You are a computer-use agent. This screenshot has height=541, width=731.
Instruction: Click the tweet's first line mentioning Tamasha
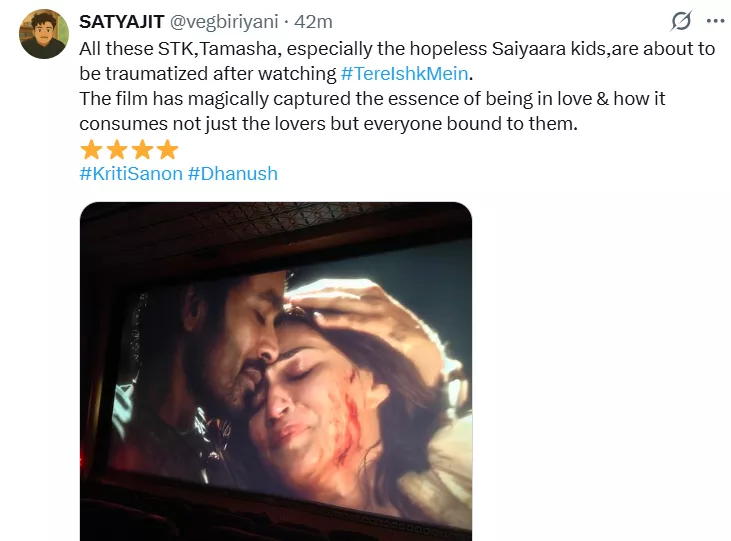[x=300, y=48]
